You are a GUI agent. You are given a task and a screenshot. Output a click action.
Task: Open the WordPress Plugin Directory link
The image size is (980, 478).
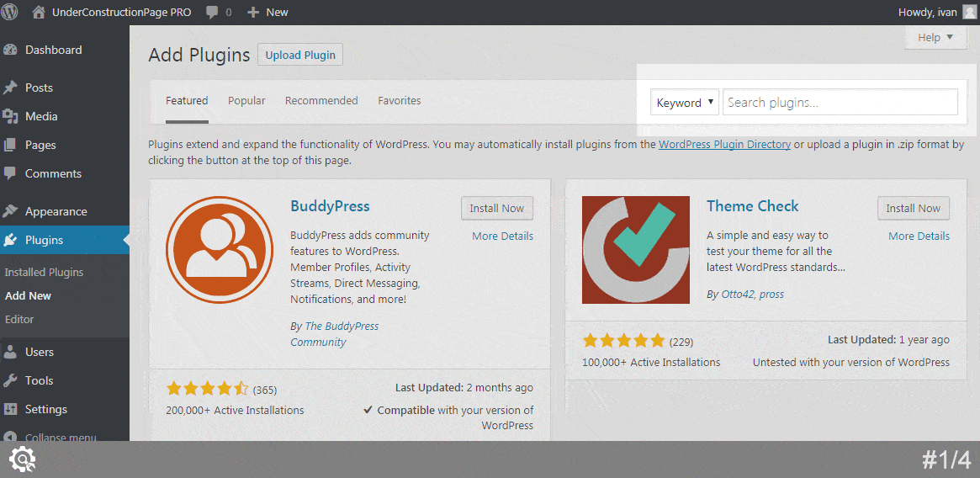724,144
